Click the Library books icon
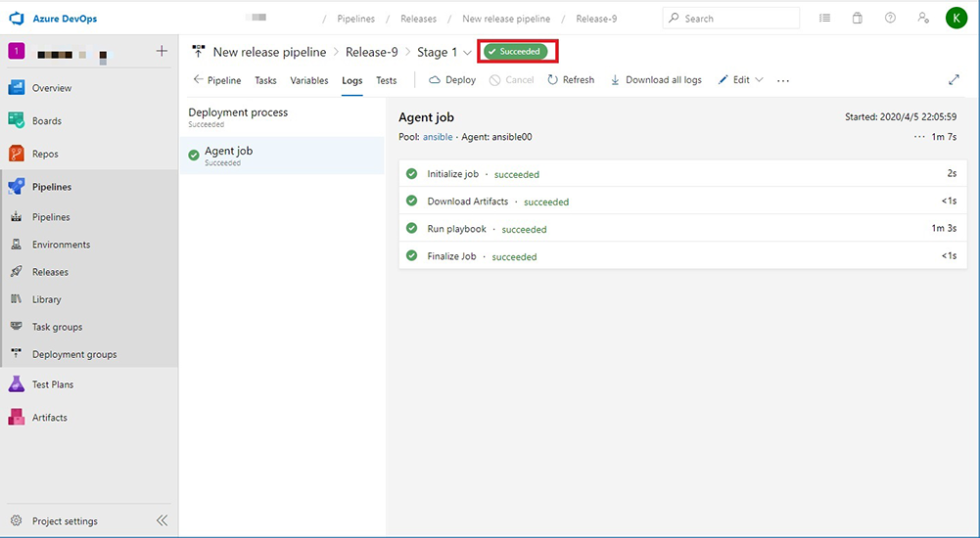 [17, 299]
